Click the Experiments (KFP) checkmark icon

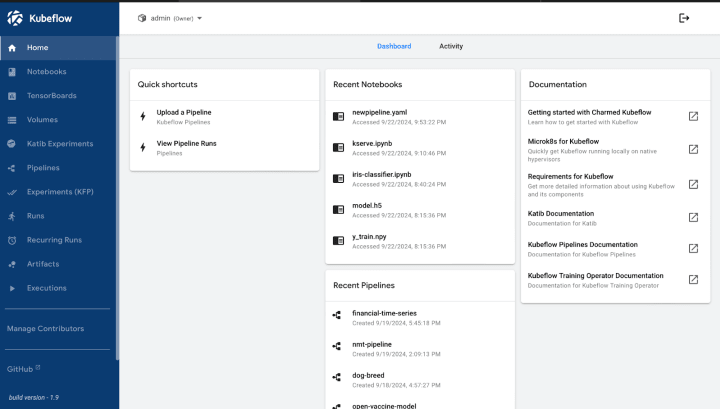12,192
